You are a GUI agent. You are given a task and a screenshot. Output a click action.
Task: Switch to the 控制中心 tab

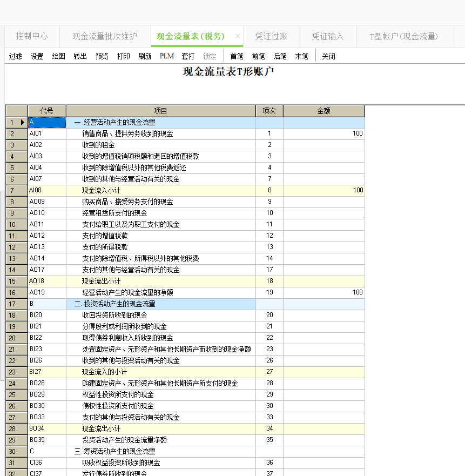(32, 36)
